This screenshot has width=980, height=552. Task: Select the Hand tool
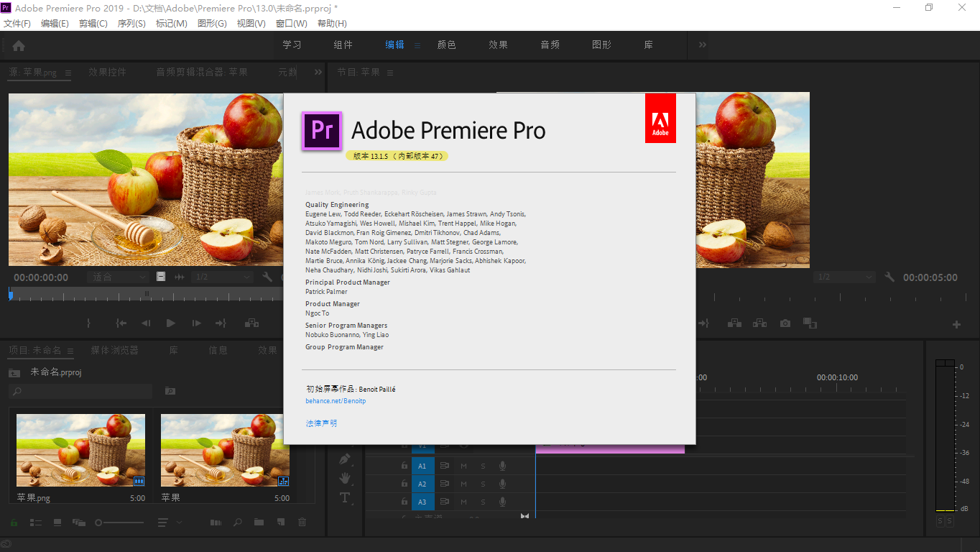click(345, 478)
